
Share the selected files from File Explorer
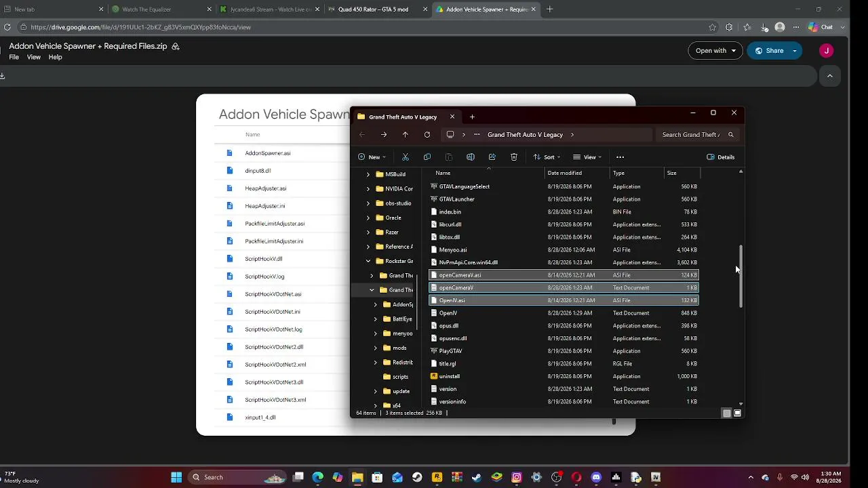(492, 157)
